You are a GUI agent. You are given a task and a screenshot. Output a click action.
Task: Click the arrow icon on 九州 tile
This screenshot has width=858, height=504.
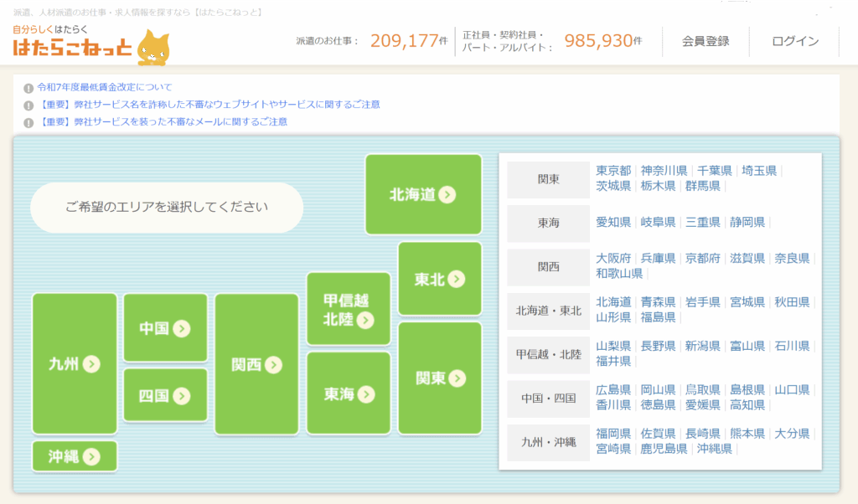[91, 364]
